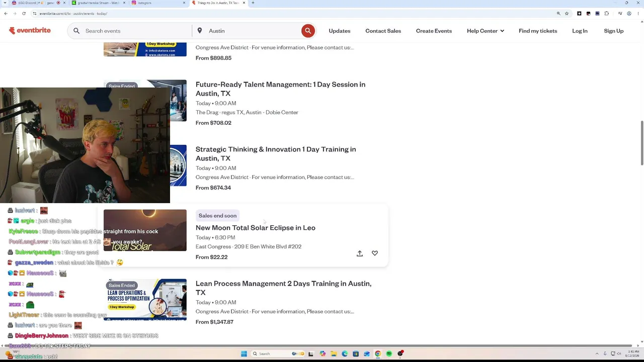Viewport: 644px width, 362px height.
Task: Click the 'From $708.02' price text
Action: [x=213, y=123]
